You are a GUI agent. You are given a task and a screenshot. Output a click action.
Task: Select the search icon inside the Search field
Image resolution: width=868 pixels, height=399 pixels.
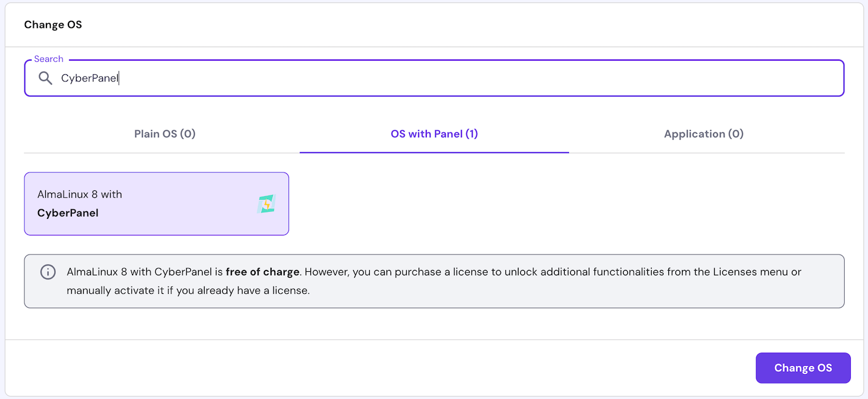45,78
